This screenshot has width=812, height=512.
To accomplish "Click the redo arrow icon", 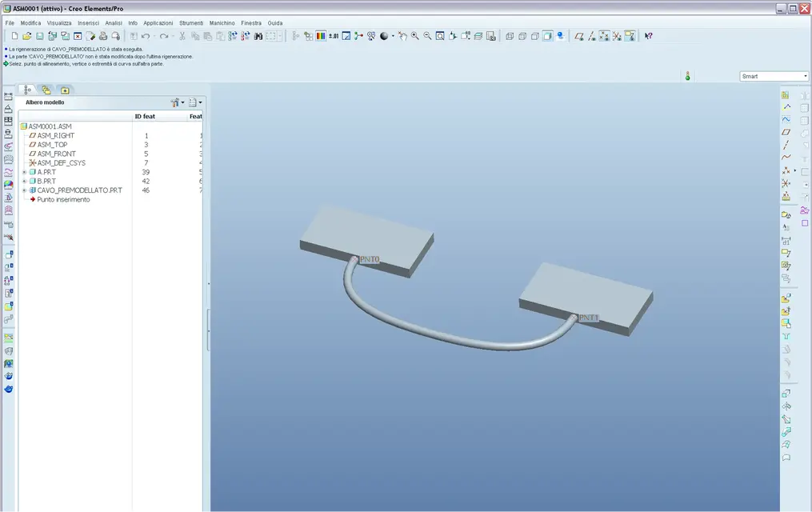I will pyautogui.click(x=164, y=36).
